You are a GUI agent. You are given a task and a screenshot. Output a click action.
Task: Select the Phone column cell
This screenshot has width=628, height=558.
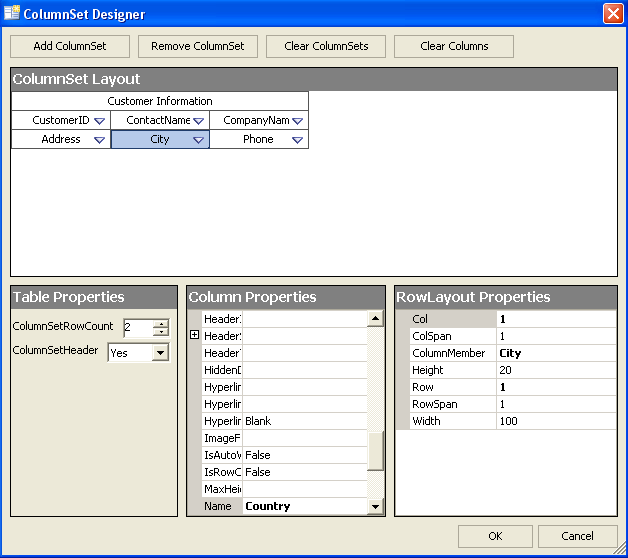tap(259, 139)
